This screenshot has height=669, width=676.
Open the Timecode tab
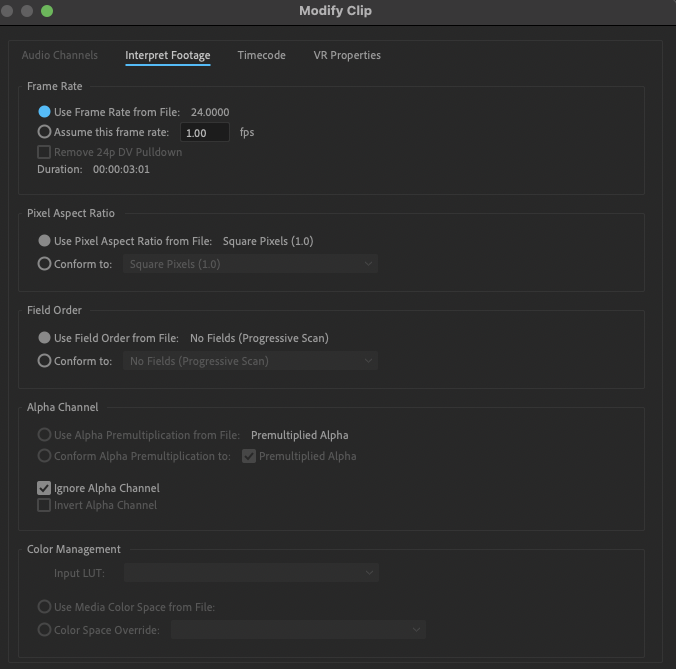point(261,55)
